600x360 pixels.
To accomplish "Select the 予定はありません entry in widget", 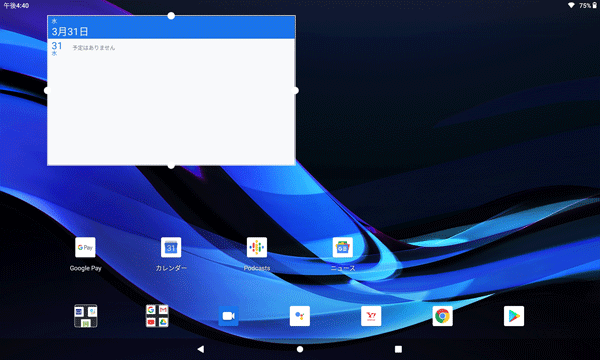I will click(94, 48).
